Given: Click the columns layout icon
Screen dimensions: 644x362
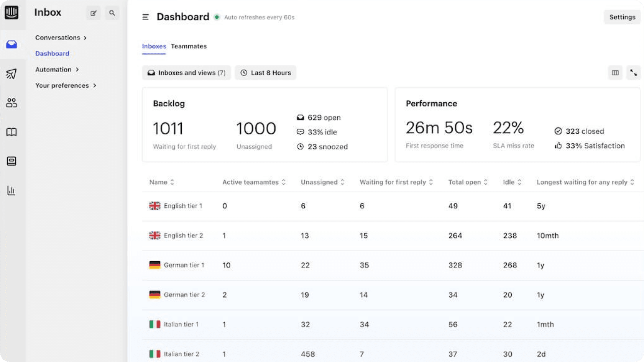Looking at the screenshot, I should pyautogui.click(x=615, y=73).
